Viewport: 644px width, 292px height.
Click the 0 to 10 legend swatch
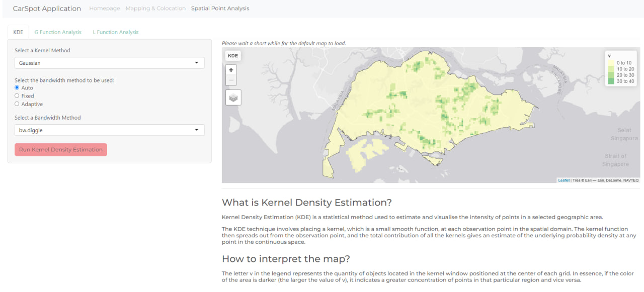point(611,63)
